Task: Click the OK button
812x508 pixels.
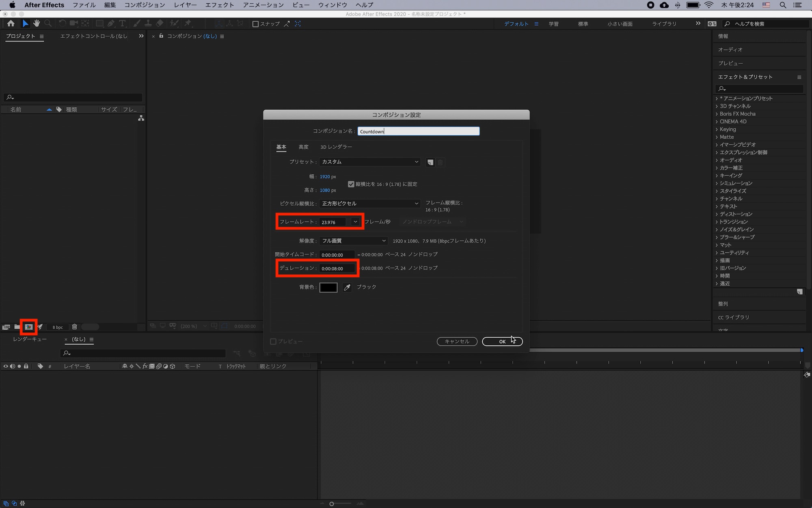Action: [502, 341]
